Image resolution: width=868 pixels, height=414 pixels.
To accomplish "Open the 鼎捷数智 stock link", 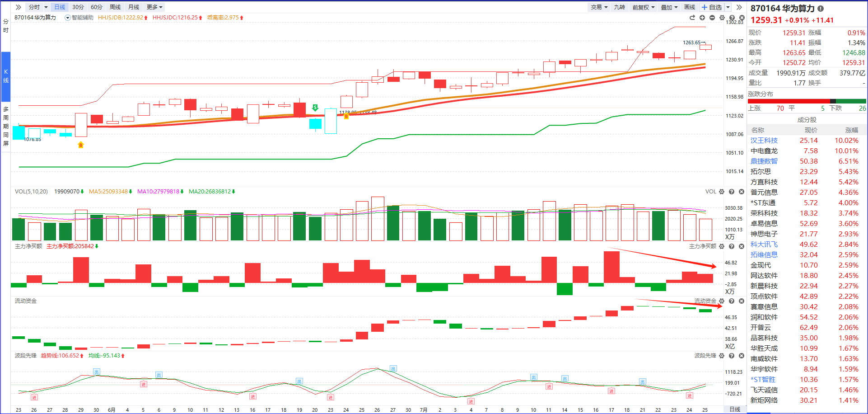I will pyautogui.click(x=764, y=161).
